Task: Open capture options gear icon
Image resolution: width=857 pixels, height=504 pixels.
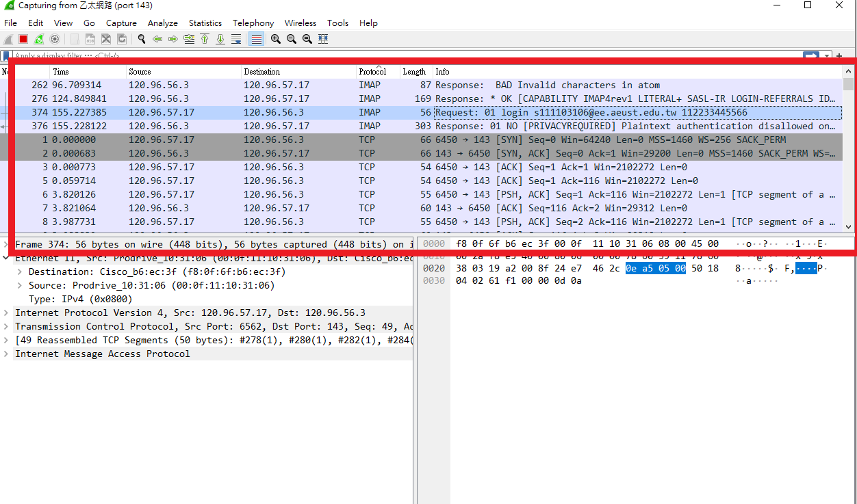Action: coord(55,39)
